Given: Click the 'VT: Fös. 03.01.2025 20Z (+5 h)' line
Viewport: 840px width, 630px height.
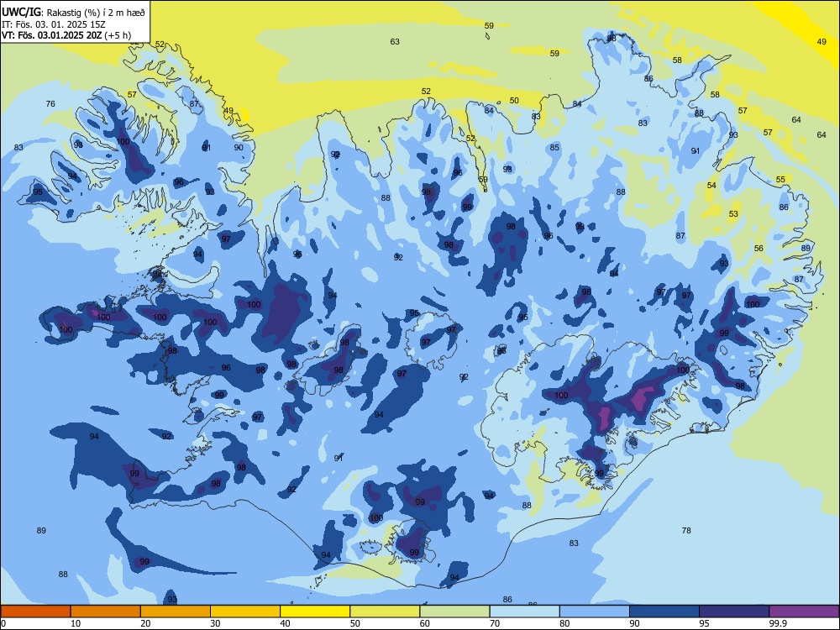Looking at the screenshot, I should click(x=66, y=35).
